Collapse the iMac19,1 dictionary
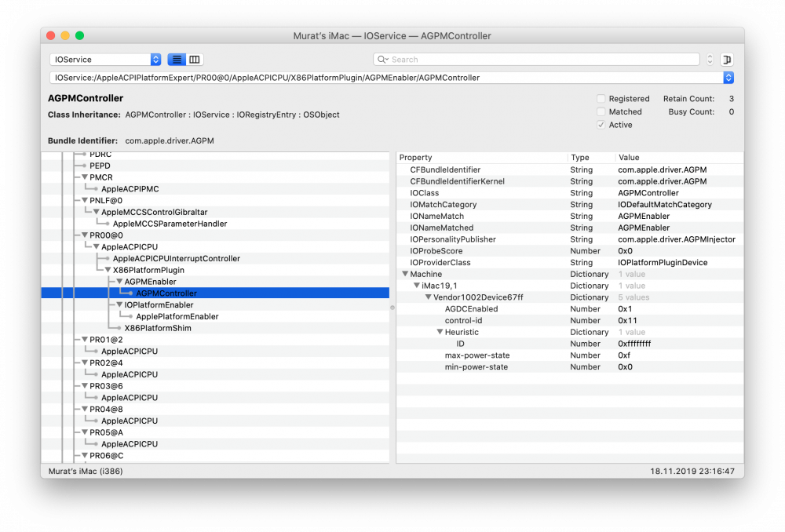The height and width of the screenshot is (532, 785). pos(417,286)
